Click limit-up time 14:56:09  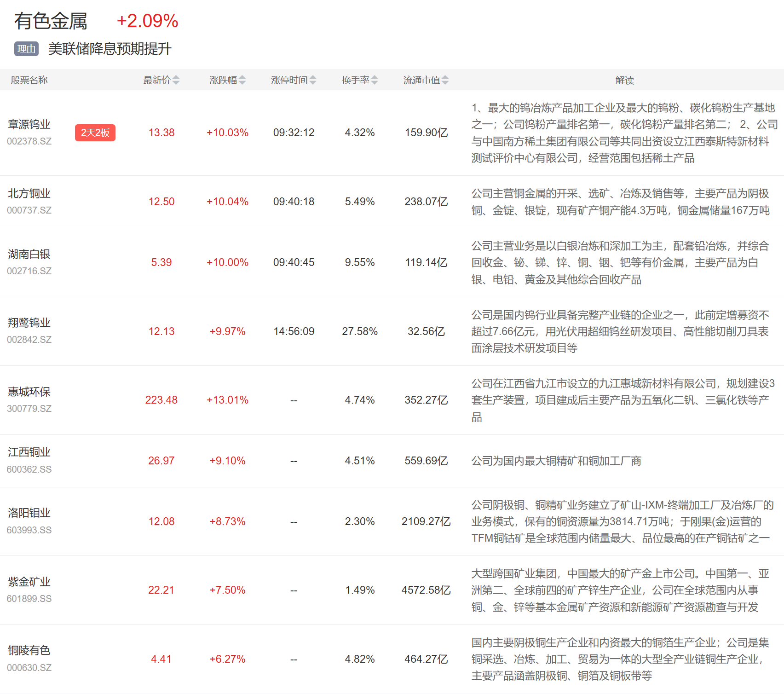(x=294, y=331)
